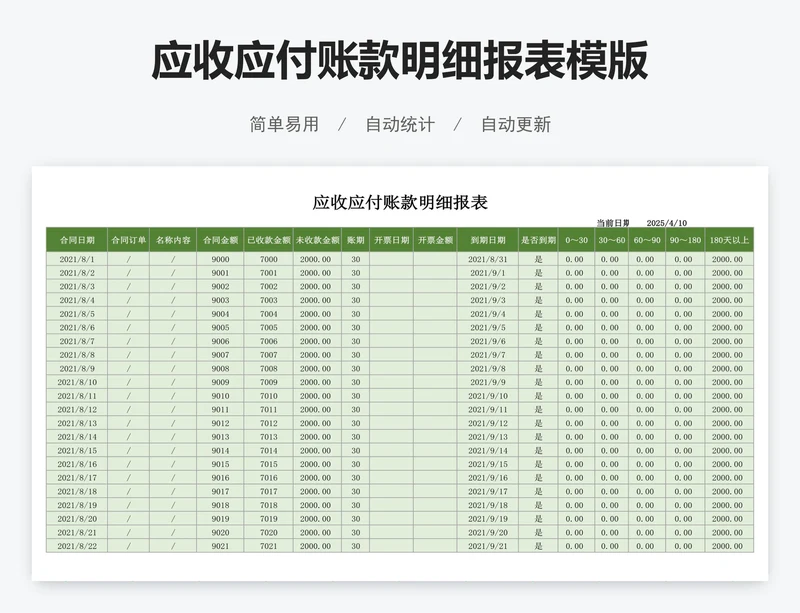Select contract date cell 2021/8/15
This screenshot has width=800, height=613.
tap(77, 451)
